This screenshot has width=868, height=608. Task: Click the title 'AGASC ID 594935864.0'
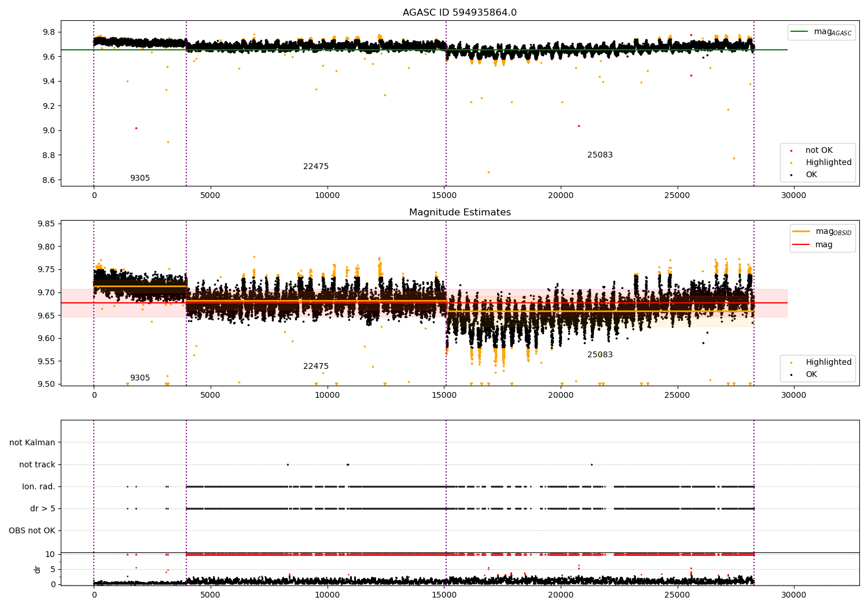coord(459,13)
